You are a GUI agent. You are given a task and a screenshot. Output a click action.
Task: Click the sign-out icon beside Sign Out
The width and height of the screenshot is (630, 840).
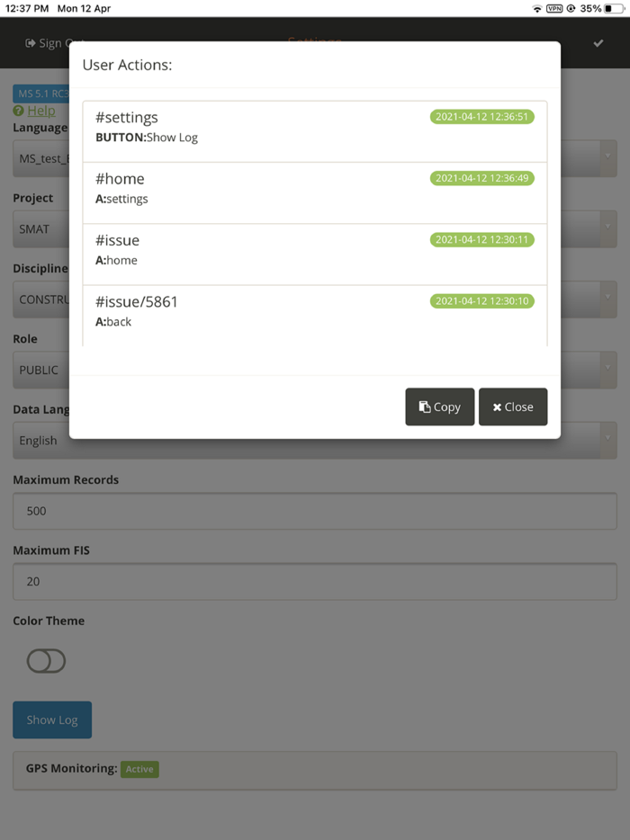click(x=31, y=42)
